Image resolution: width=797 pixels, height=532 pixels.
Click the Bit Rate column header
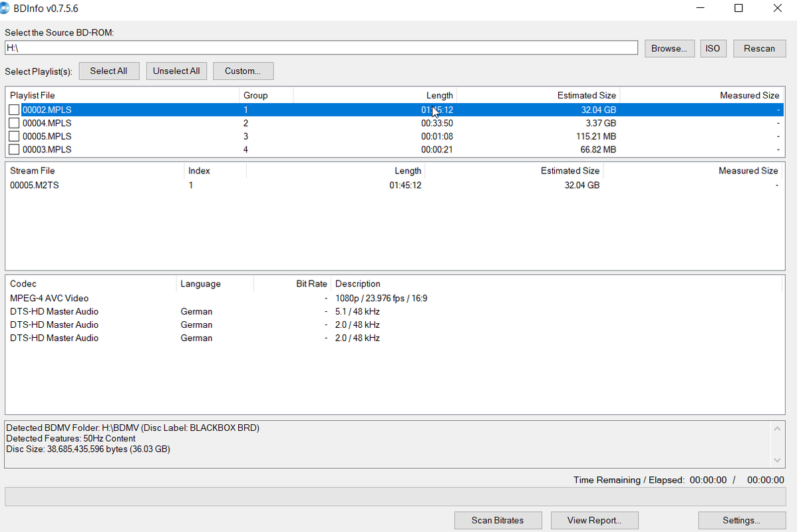(x=292, y=283)
